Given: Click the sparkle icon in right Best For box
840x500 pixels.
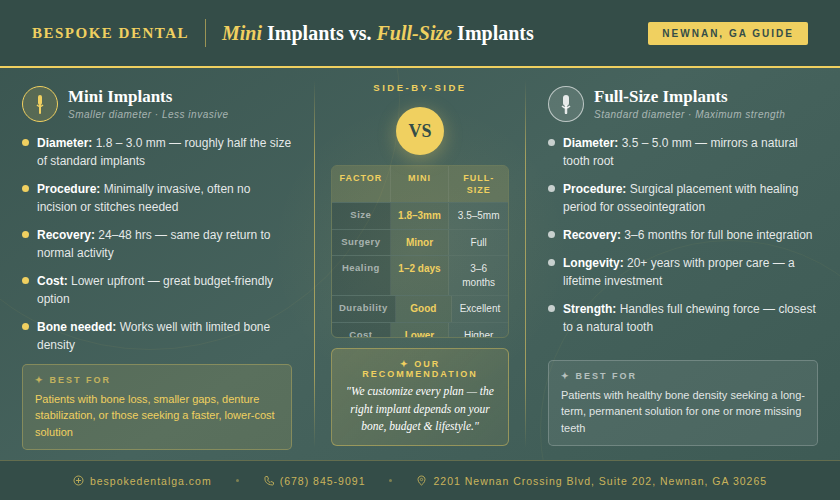Looking at the screenshot, I should 565,376.
